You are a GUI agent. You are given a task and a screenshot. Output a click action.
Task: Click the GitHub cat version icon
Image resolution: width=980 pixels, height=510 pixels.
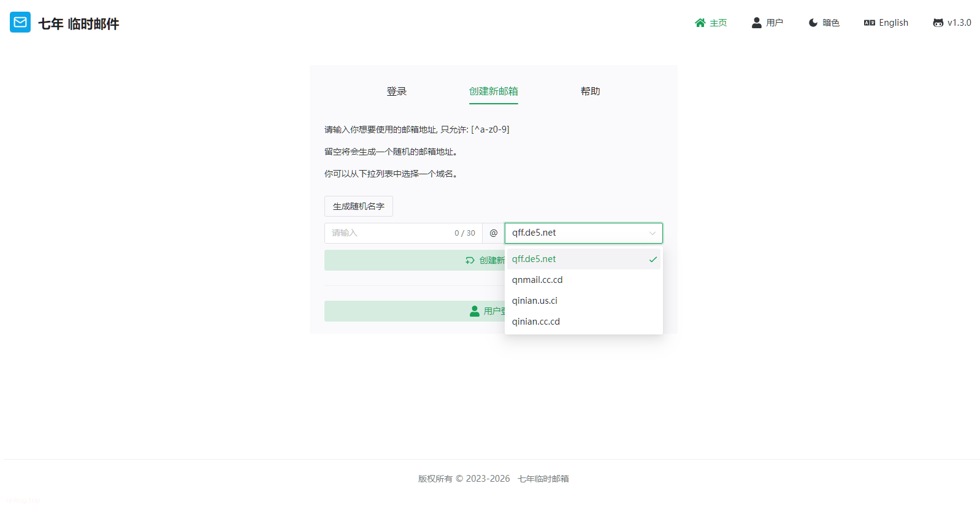tap(938, 23)
